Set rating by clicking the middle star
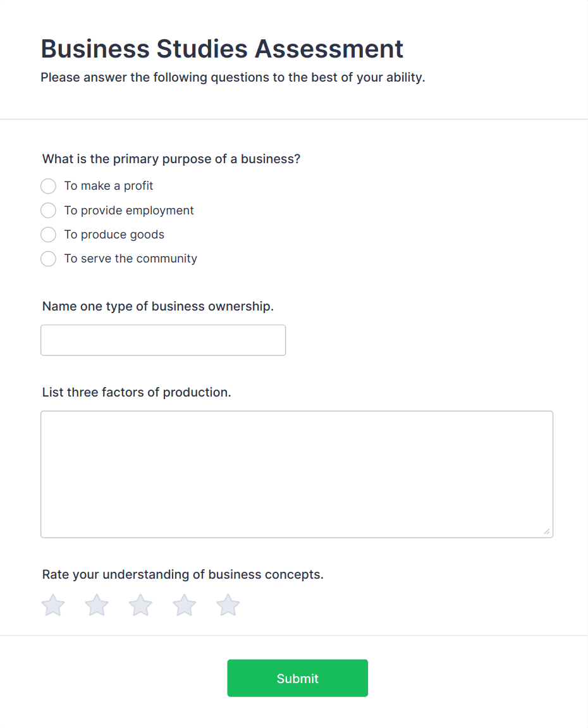This screenshot has width=588, height=728. [140, 605]
